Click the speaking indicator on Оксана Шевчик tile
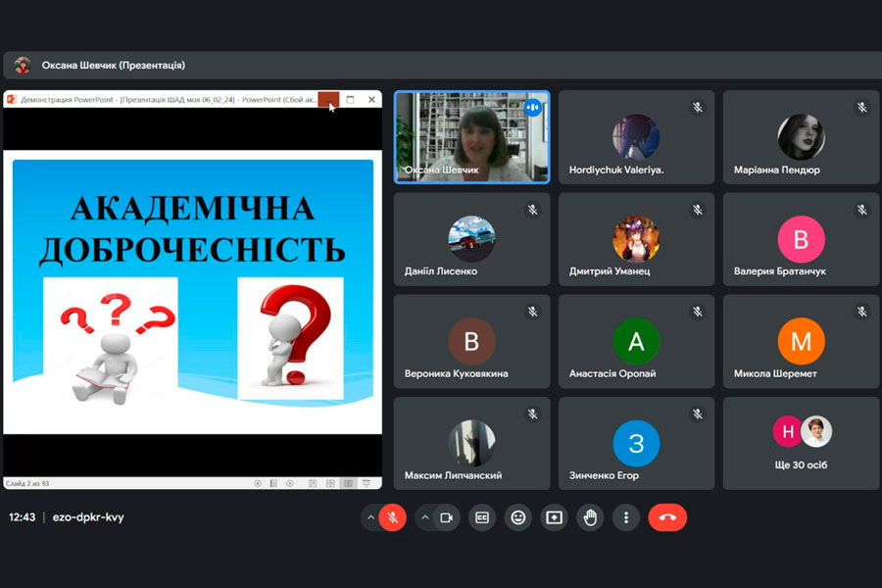 [x=533, y=107]
